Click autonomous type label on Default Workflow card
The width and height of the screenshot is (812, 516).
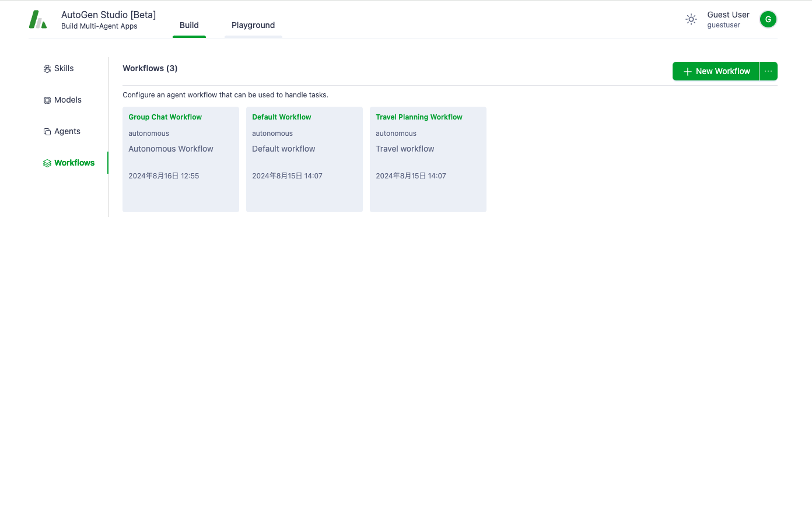[272, 134]
